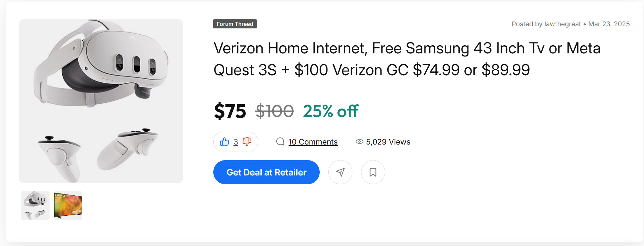
Task: Click the large Meta Quest product image
Action: click(x=101, y=101)
